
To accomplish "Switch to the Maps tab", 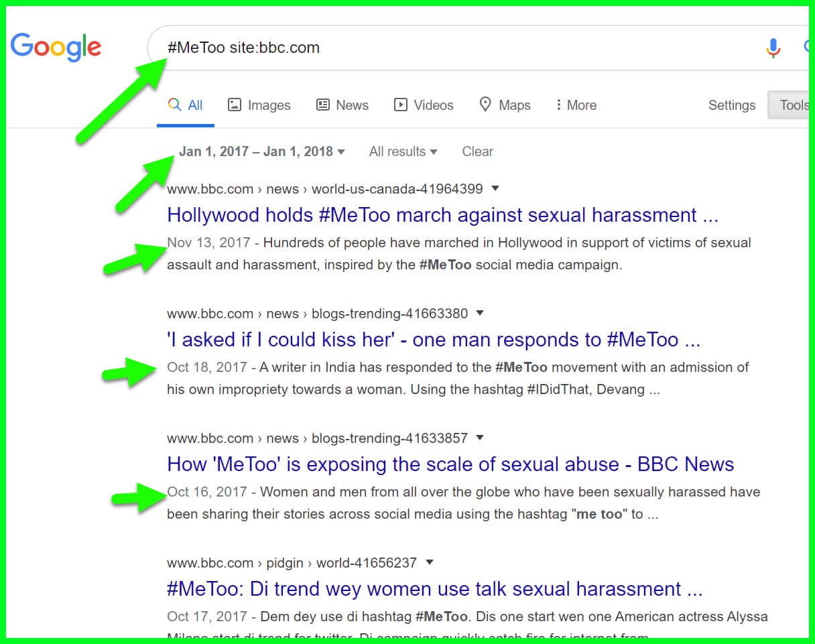I will [x=505, y=105].
